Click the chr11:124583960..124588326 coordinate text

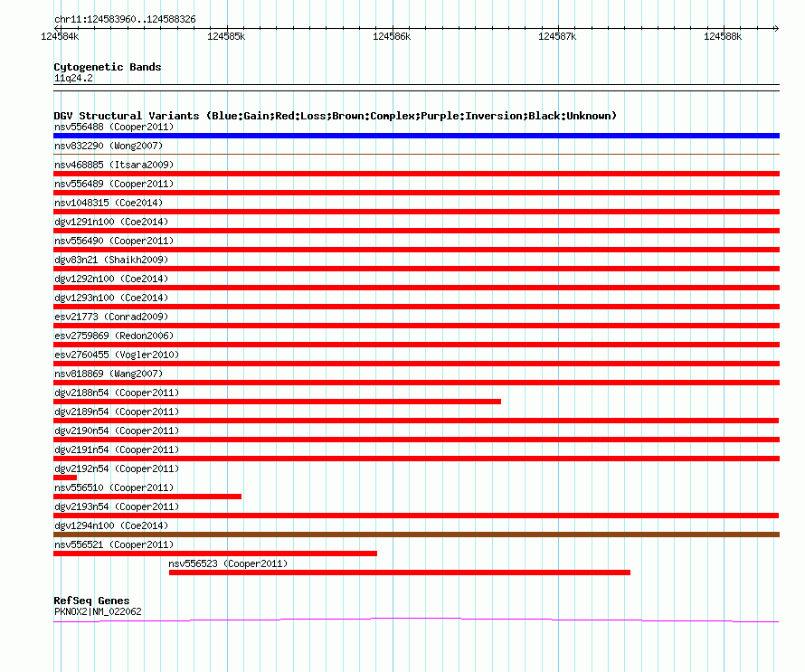pyautogui.click(x=125, y=20)
